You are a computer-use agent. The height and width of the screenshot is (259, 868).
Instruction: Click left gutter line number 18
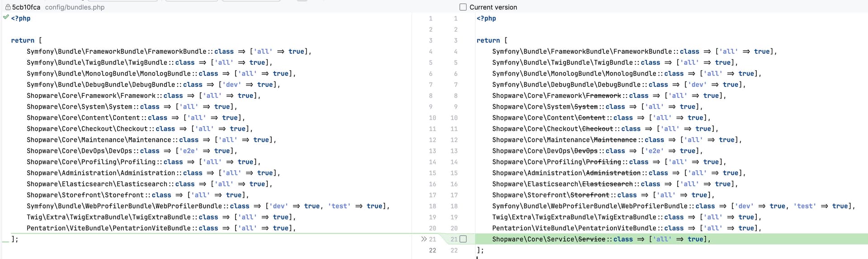coord(432,206)
